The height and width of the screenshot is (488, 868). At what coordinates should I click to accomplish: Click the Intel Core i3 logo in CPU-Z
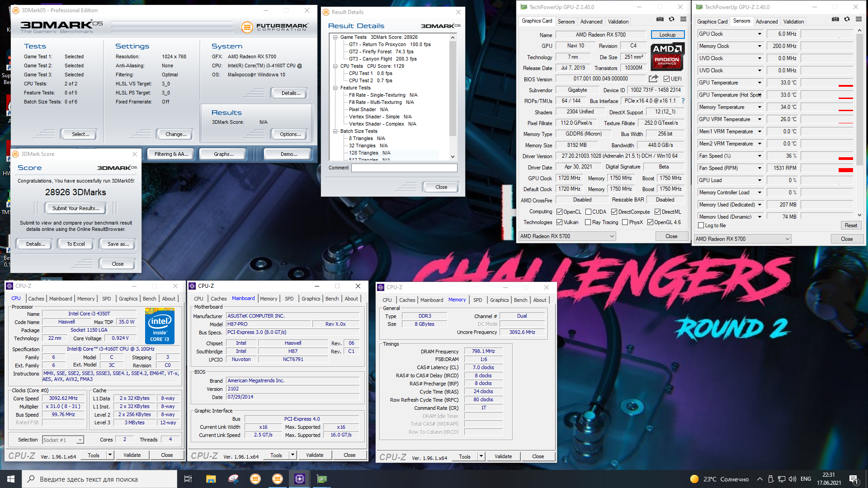(160, 326)
